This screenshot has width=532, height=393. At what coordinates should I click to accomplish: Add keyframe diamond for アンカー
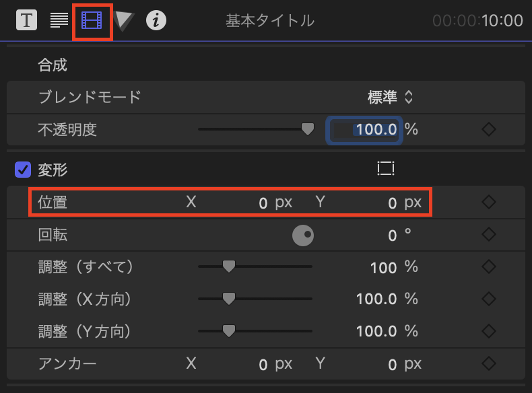(x=490, y=364)
